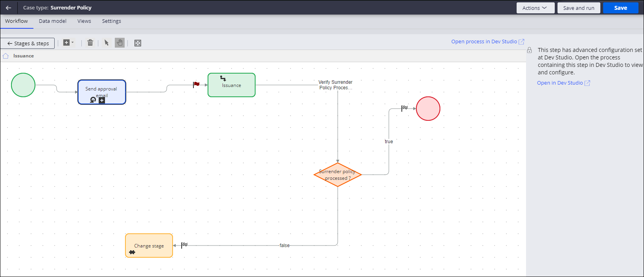Select the Change stage step
Image resolution: width=644 pixels, height=277 pixels.
[x=149, y=246]
